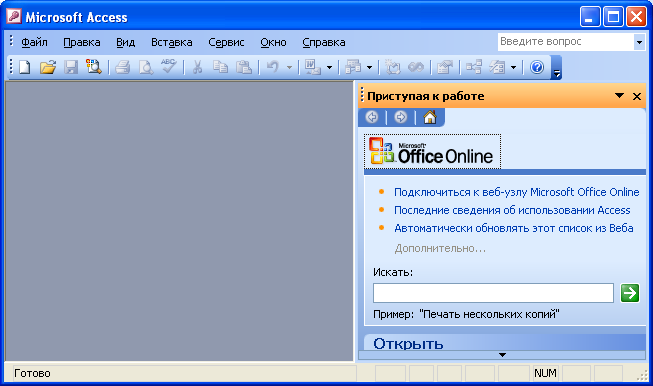This screenshot has width=653, height=386.
Task: Click the Save floppy disk icon
Action: pyautogui.click(x=71, y=67)
